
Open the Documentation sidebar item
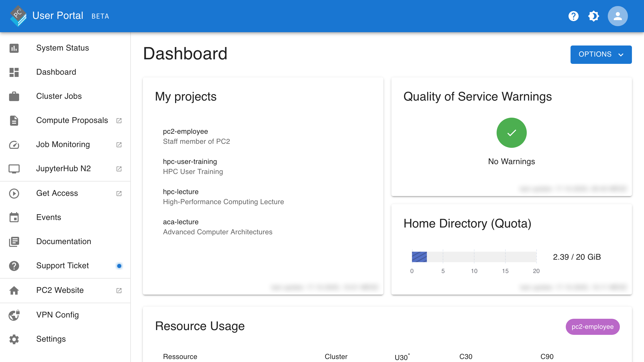click(64, 241)
